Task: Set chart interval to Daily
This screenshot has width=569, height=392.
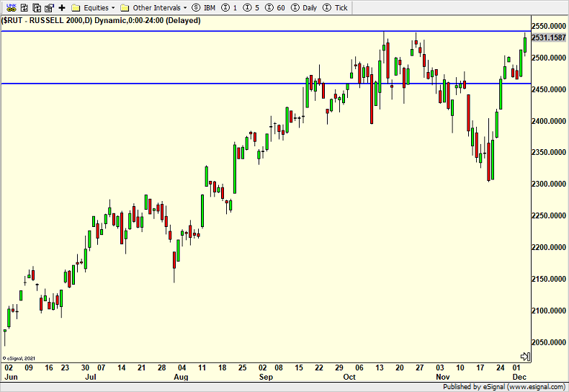Action: [x=306, y=8]
